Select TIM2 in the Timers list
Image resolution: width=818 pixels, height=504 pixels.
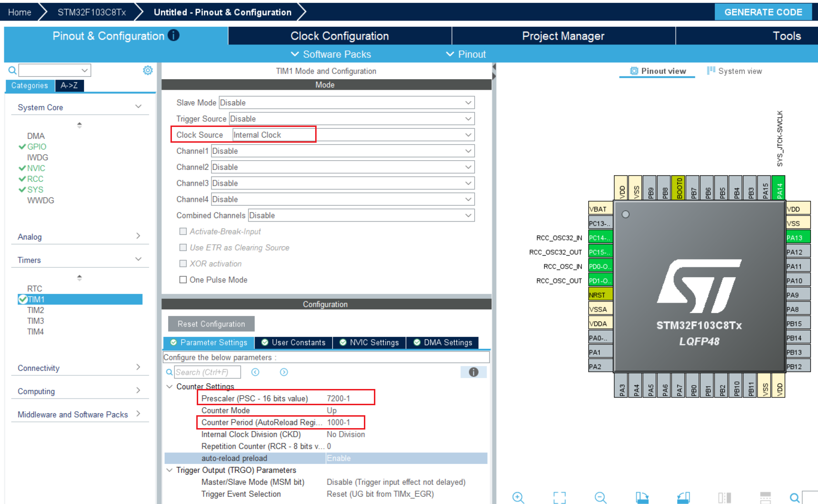35,310
